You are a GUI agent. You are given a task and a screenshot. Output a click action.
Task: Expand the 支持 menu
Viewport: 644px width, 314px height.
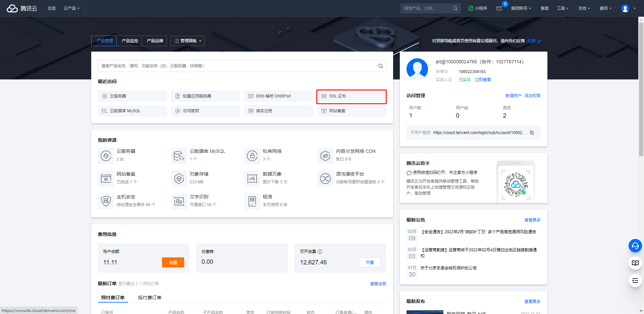point(584,8)
